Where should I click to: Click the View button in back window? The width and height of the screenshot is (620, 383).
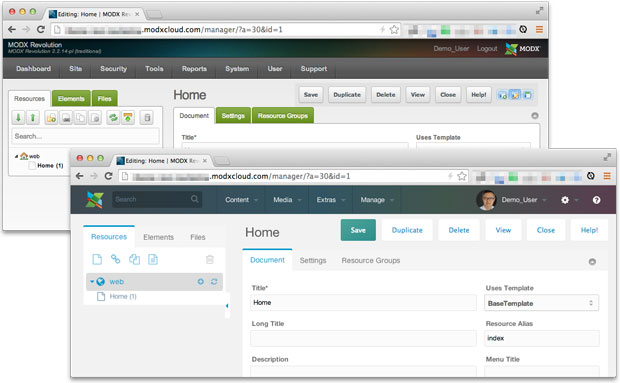pos(418,94)
